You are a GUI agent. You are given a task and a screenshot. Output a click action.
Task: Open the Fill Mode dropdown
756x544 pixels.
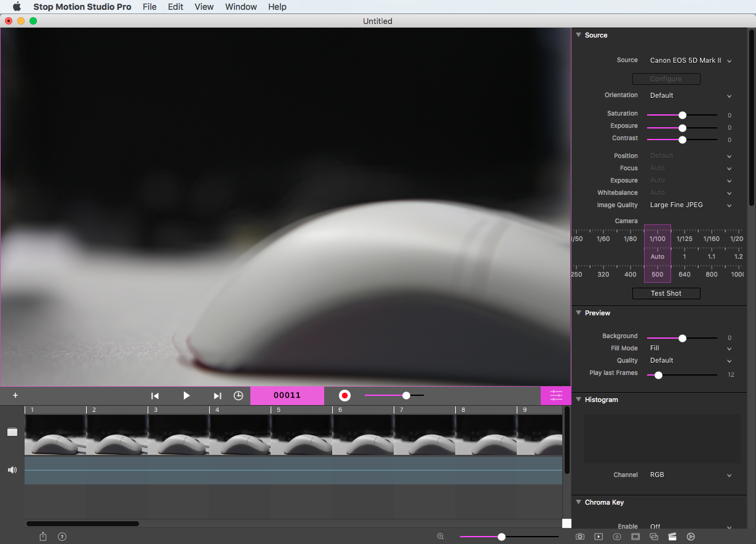(691, 348)
